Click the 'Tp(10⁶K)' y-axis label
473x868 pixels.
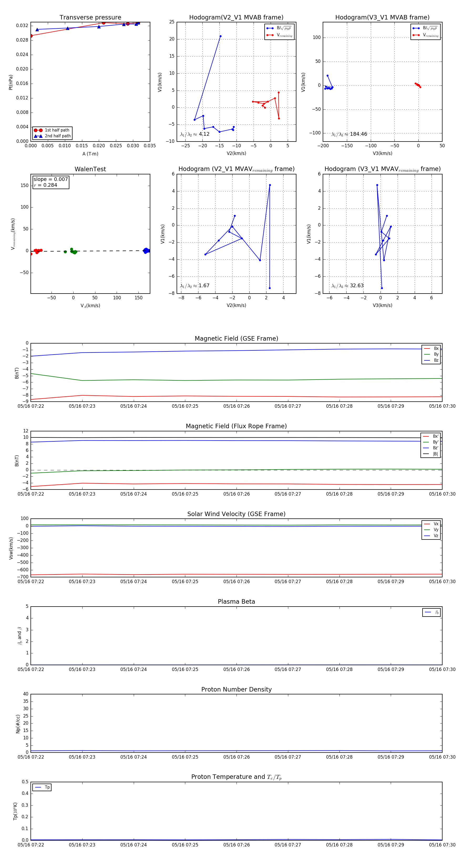[x=15, y=811]
